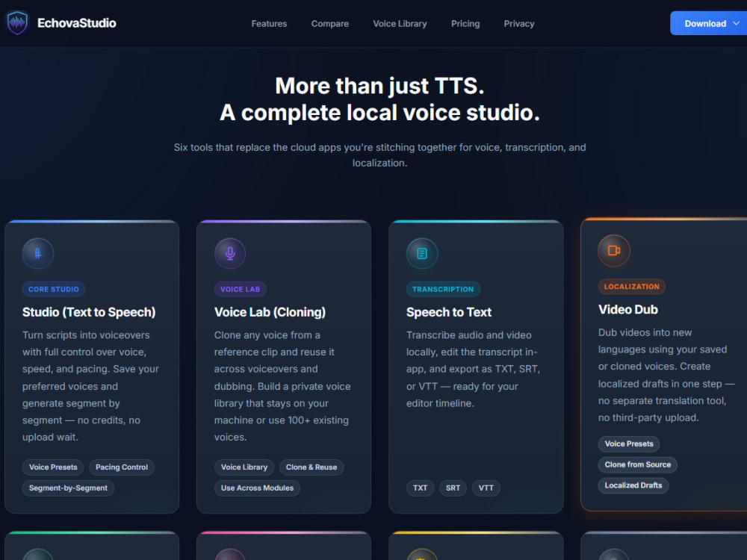
Task: Click the Studio Text to Speech card icon
Action: (x=38, y=253)
